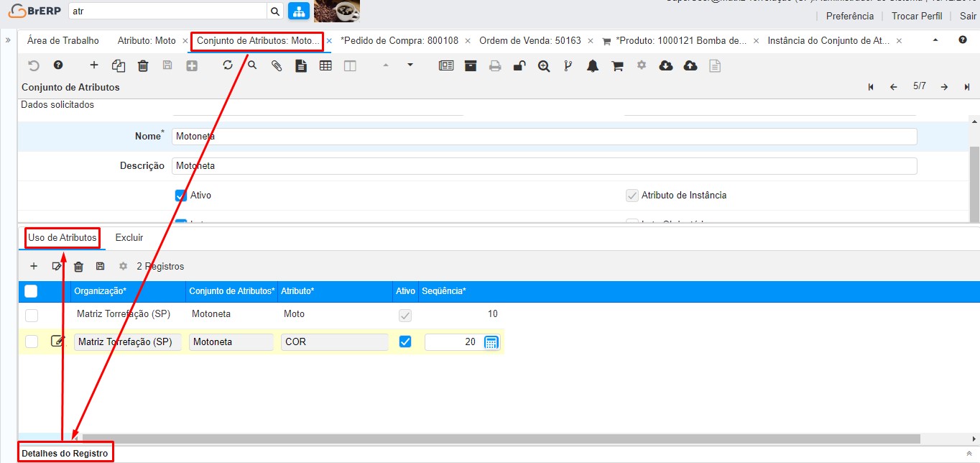This screenshot has height=463, width=980.
Task: Switch to the Excluir tab
Action: click(129, 238)
